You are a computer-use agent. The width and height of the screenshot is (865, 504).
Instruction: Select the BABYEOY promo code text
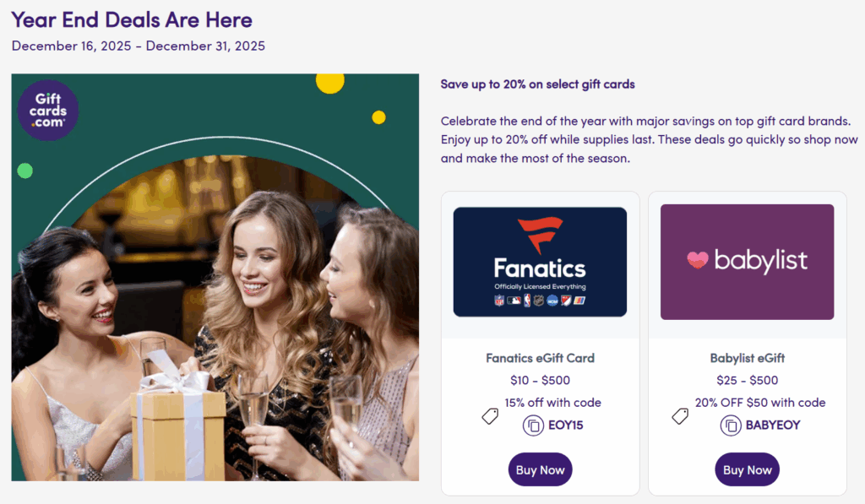point(773,425)
